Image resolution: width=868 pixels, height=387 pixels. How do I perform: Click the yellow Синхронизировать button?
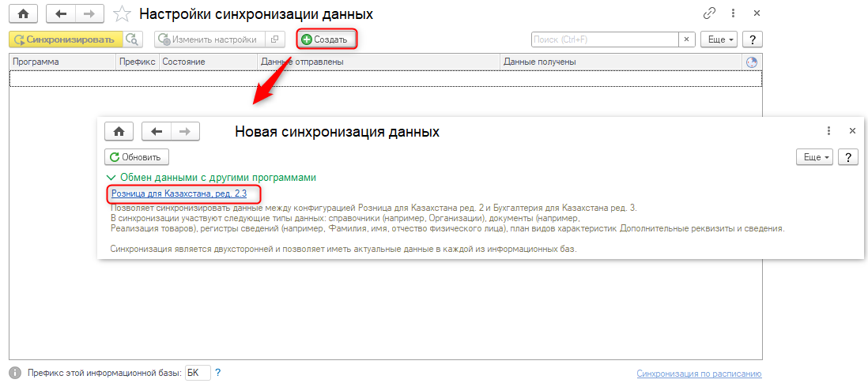pyautogui.click(x=66, y=39)
